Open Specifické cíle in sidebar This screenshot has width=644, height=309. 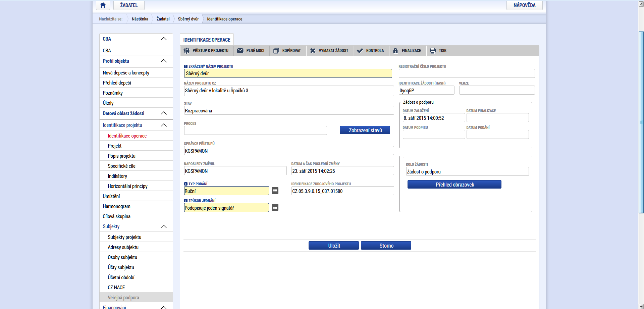[136, 166]
